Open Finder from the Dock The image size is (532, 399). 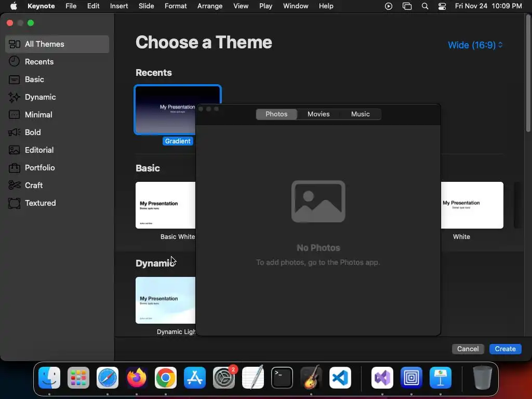click(x=49, y=378)
